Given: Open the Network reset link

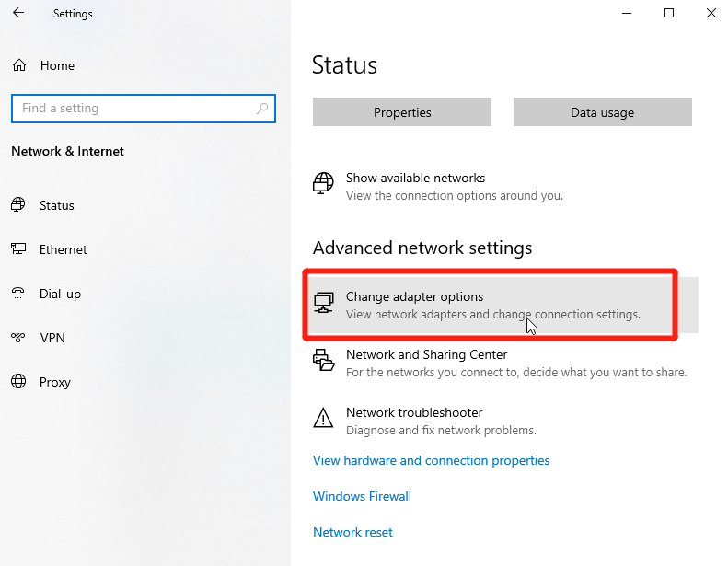Looking at the screenshot, I should coord(352,532).
